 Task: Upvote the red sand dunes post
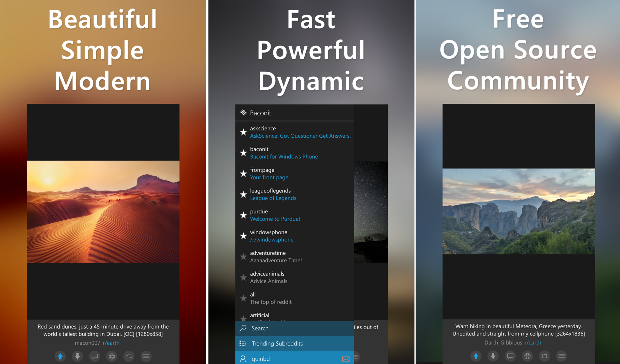pos(60,356)
